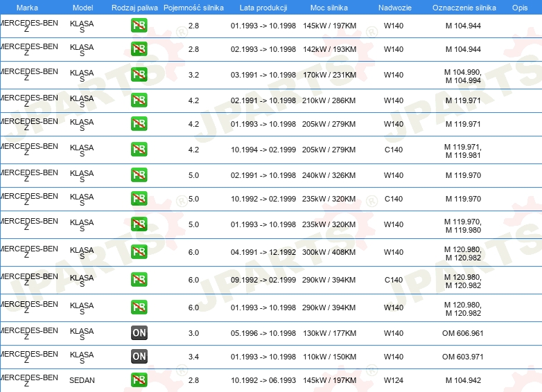
Task: Click the Model column header
Action: [83, 8]
